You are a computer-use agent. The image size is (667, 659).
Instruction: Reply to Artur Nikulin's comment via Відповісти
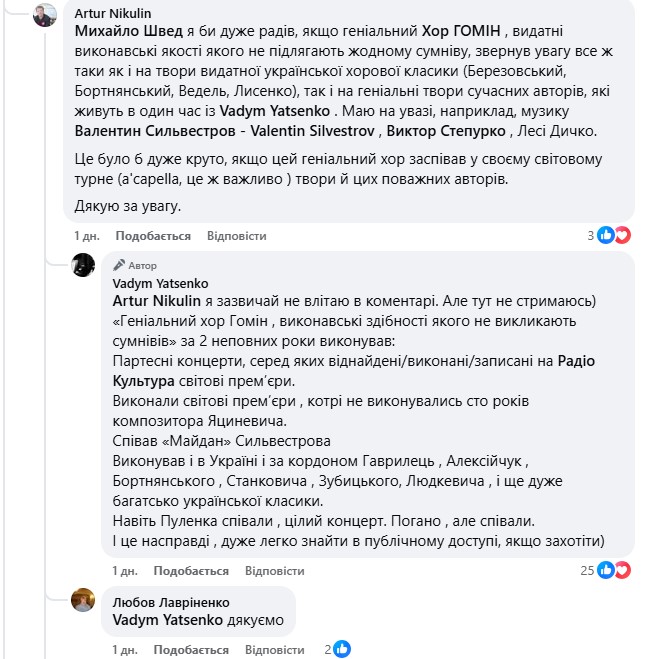point(237,236)
